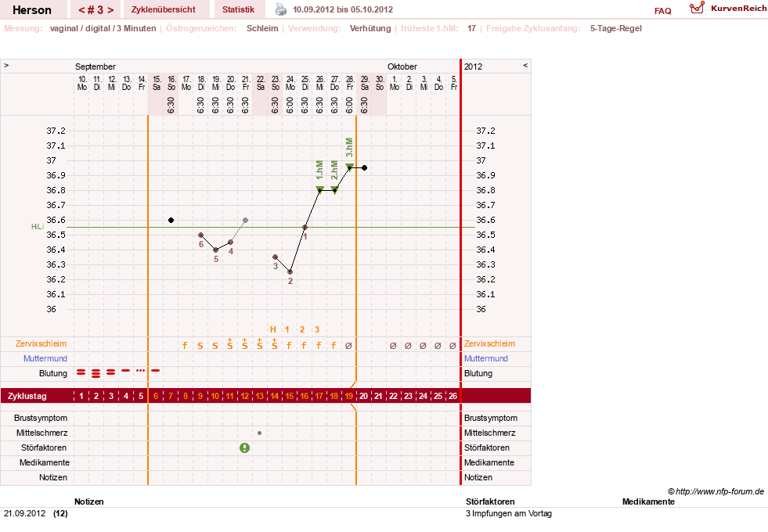Click cycle day 12 in the Zyklustag bar
Screen dimensions: 768x532
click(x=245, y=396)
